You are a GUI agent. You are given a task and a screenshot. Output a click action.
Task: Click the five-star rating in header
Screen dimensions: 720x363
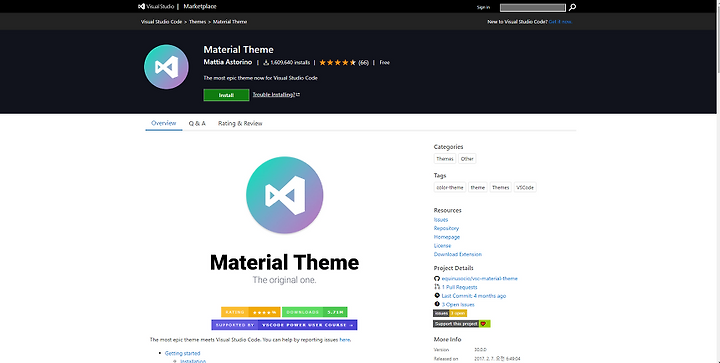click(x=338, y=62)
